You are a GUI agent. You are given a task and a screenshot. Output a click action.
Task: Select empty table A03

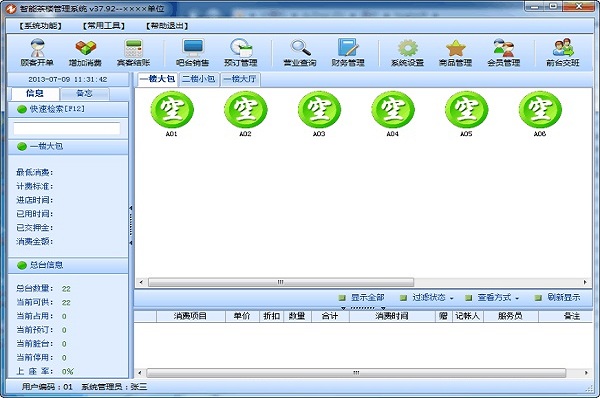pyautogui.click(x=319, y=114)
